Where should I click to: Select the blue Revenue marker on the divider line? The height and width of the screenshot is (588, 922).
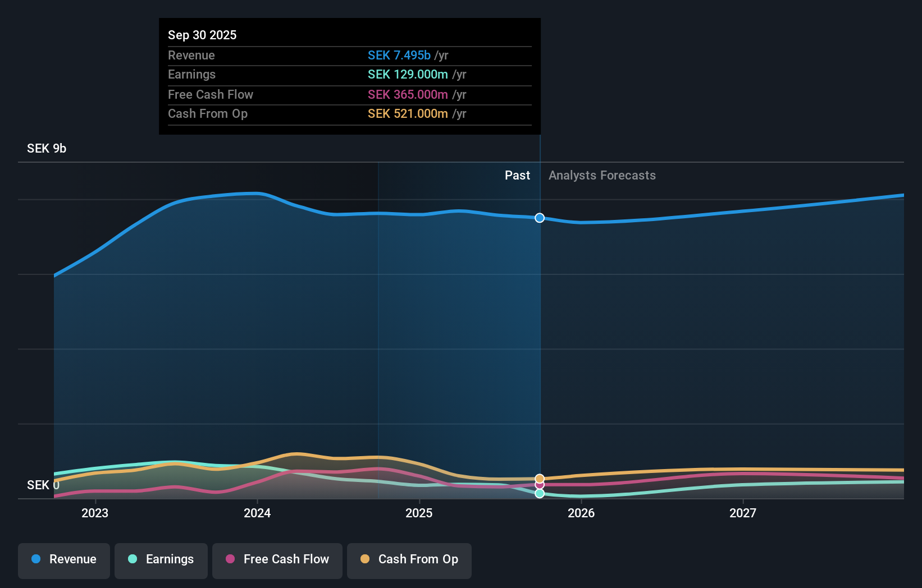click(539, 218)
